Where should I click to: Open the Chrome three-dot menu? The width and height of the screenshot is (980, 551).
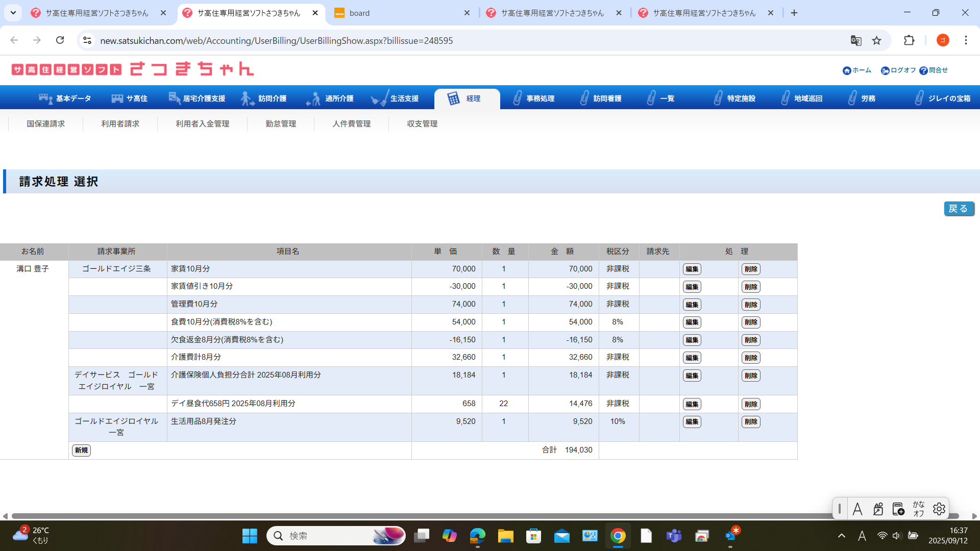tap(966, 40)
